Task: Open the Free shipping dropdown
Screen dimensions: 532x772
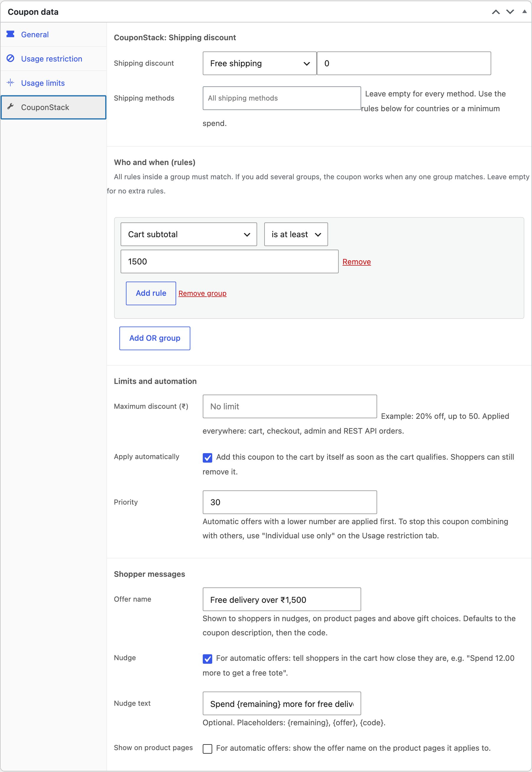Action: tap(259, 63)
